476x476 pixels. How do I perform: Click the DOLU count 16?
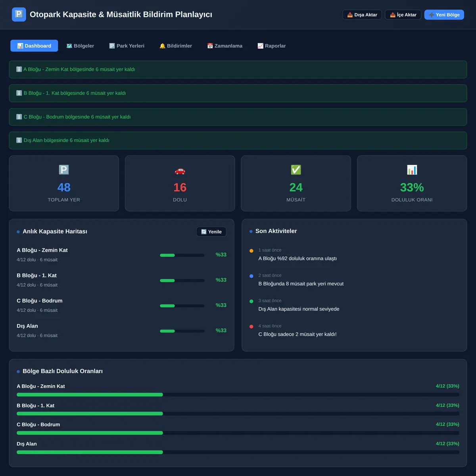tap(180, 187)
